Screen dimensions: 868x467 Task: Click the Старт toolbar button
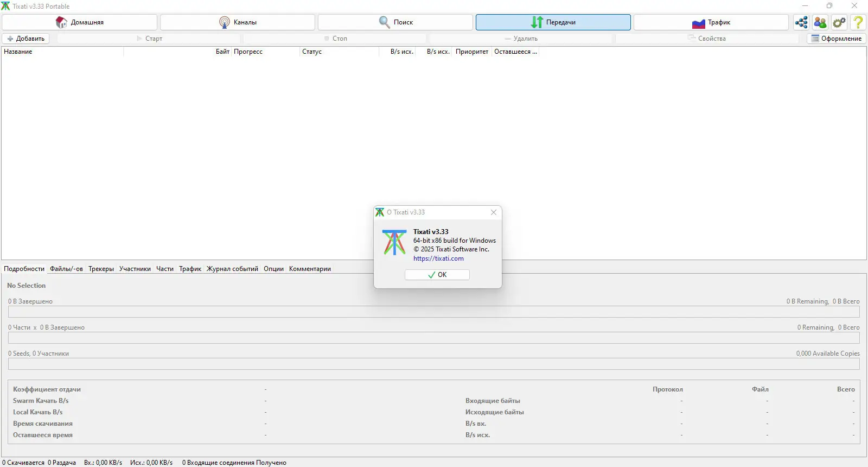tap(149, 39)
